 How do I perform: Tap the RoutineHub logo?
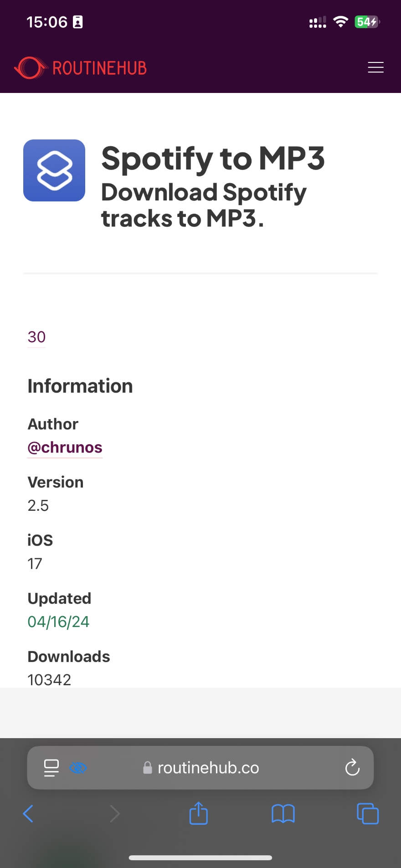[x=81, y=68]
